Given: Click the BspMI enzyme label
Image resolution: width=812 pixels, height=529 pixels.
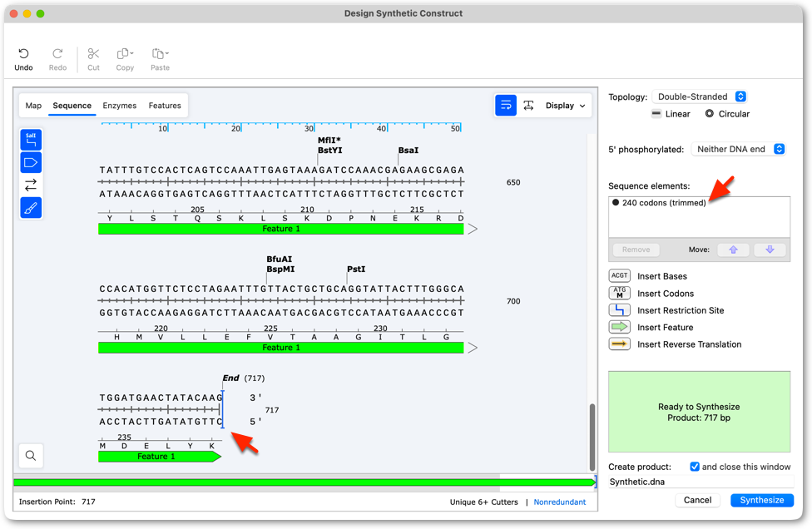Looking at the screenshot, I should 280,269.
